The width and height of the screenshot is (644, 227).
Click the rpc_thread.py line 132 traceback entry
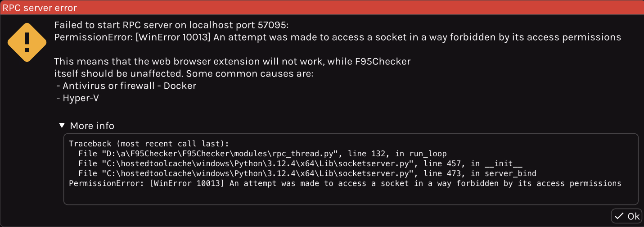point(262,154)
